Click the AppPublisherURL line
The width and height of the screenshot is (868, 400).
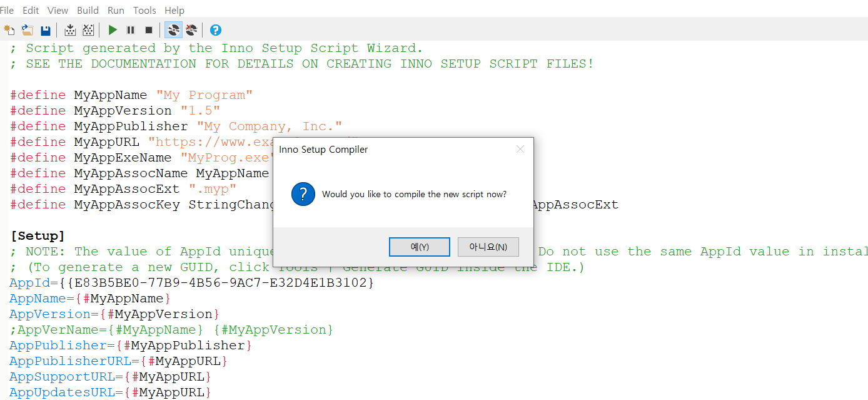click(x=119, y=361)
